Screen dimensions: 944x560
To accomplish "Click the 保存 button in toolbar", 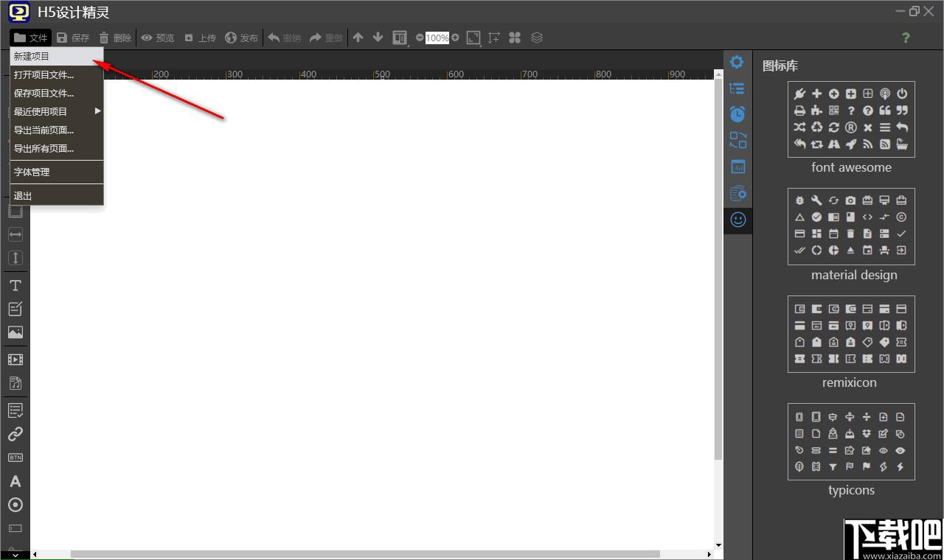I will pyautogui.click(x=73, y=38).
